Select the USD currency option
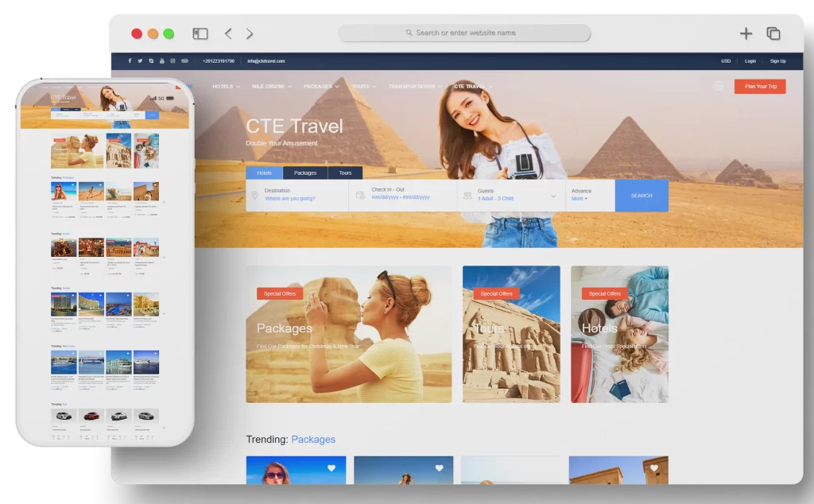Viewport: 814px width, 504px height. (724, 60)
